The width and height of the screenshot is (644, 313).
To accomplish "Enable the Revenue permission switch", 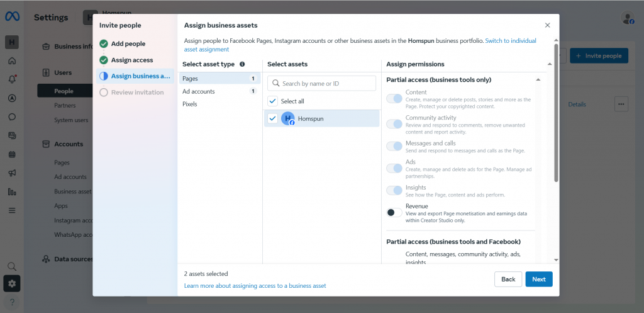I will click(x=394, y=212).
